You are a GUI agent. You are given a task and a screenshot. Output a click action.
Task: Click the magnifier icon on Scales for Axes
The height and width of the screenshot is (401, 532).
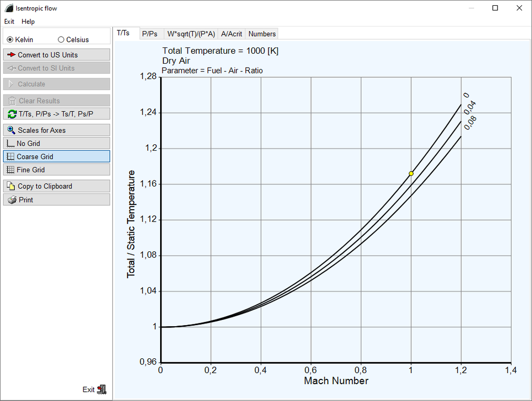point(12,130)
